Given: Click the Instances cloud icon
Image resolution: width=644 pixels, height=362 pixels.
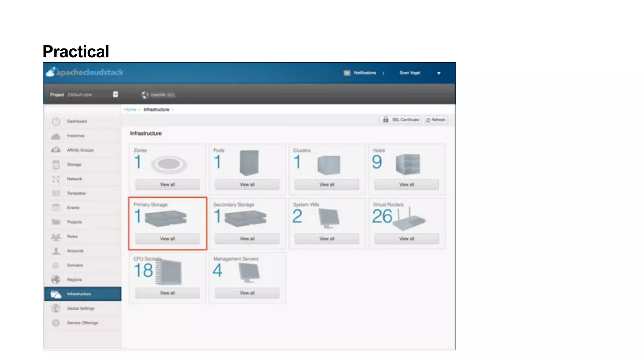Looking at the screenshot, I should (56, 136).
